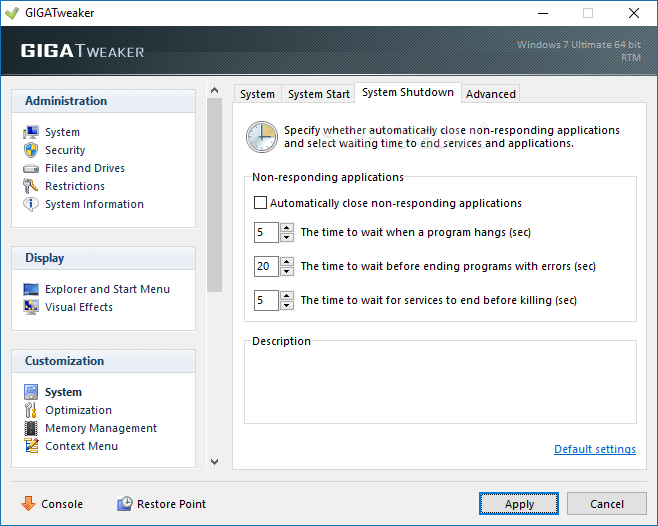Select the System Shutdown tab
The image size is (658, 526).
point(408,92)
